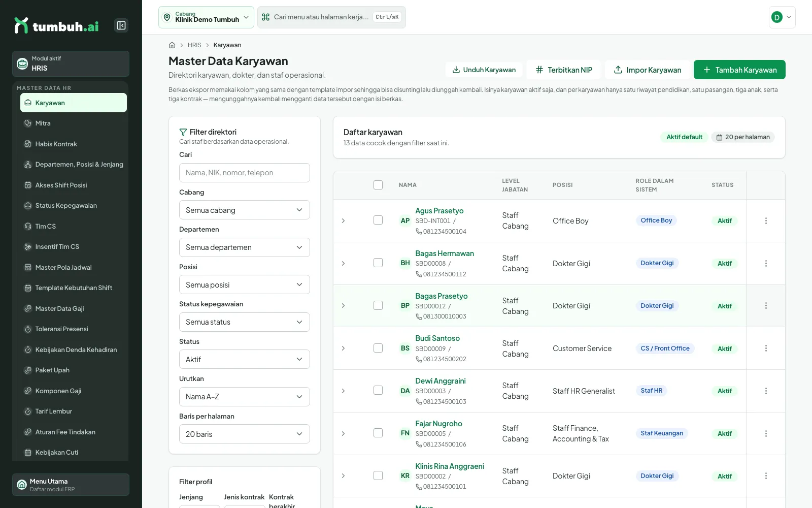The width and height of the screenshot is (812, 508).
Task: Click the phone icon beside 081234500104
Action: tap(419, 232)
